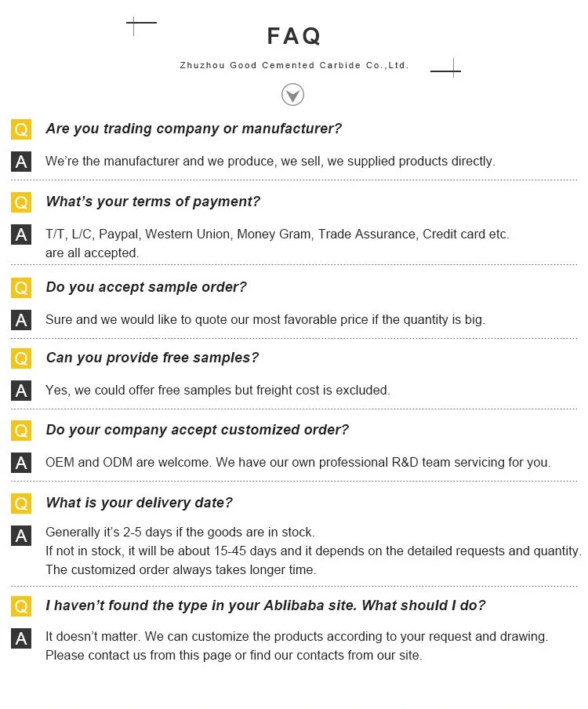Click the down-arrow circle icon below FAQ

pyautogui.click(x=292, y=95)
